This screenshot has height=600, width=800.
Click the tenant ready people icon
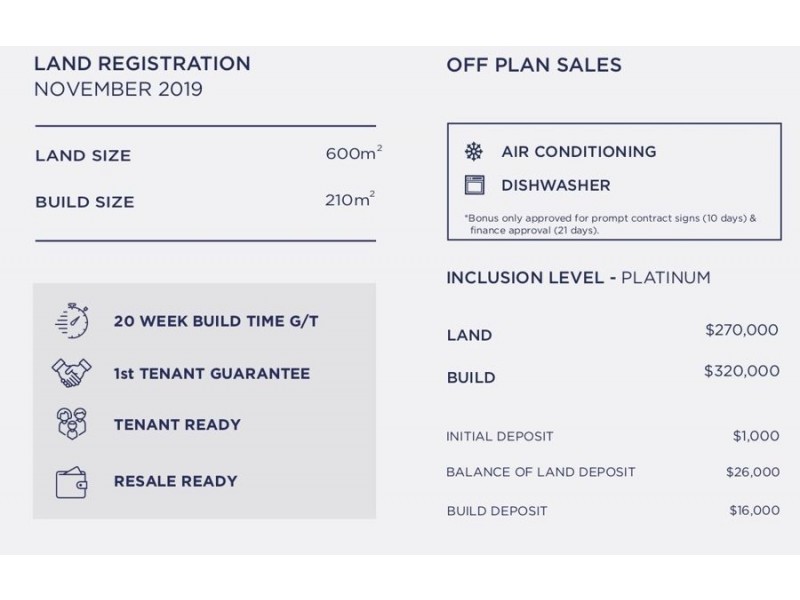point(70,424)
